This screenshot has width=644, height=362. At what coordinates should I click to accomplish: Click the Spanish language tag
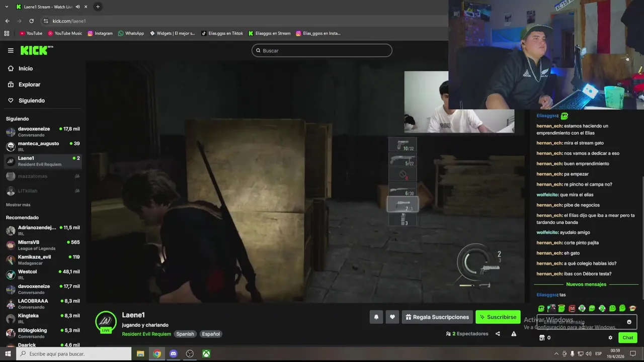click(x=185, y=334)
